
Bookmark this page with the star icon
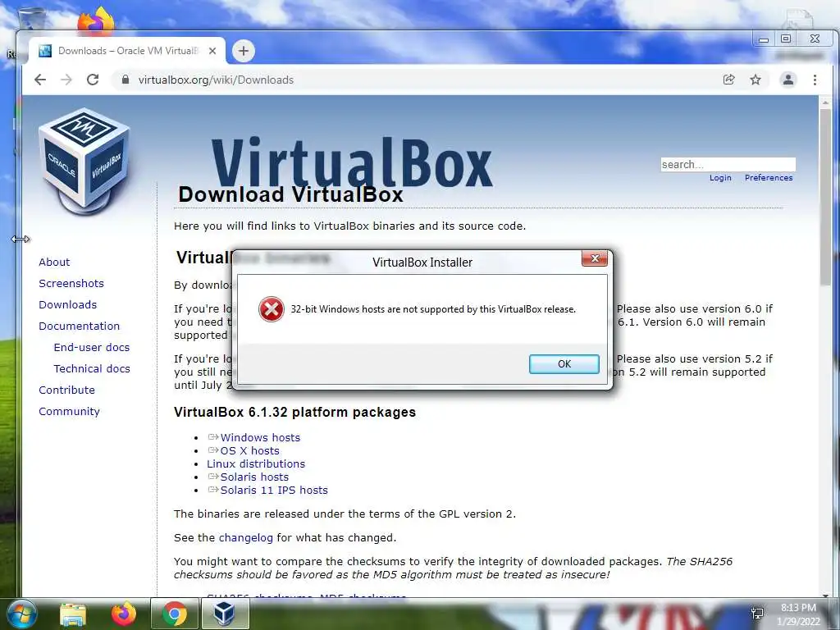click(x=756, y=80)
